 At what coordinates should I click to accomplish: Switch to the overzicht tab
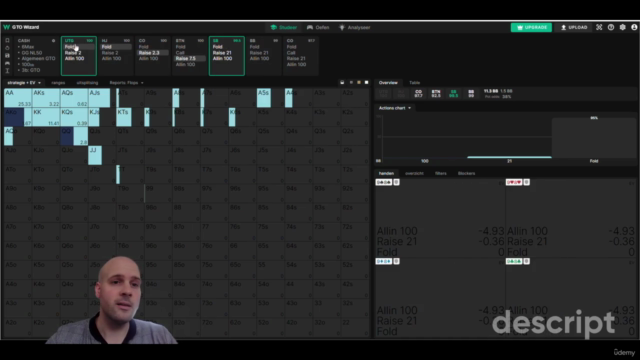coord(414,173)
